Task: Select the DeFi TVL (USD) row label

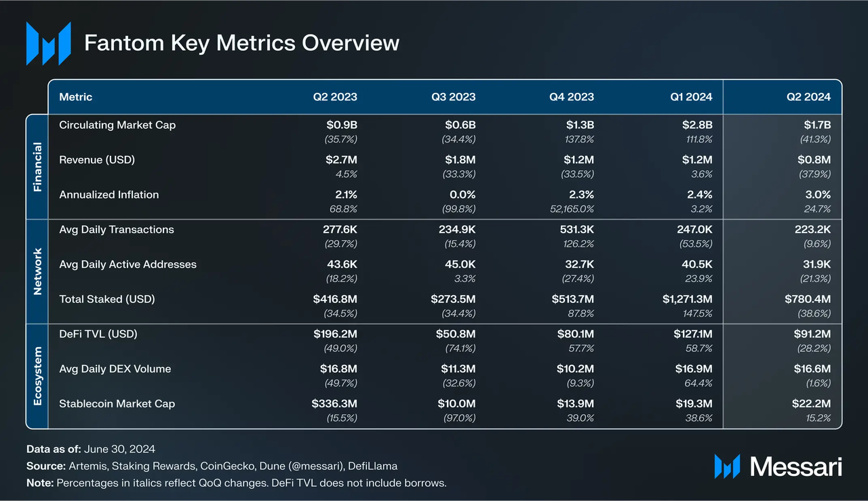Action: [x=102, y=334]
